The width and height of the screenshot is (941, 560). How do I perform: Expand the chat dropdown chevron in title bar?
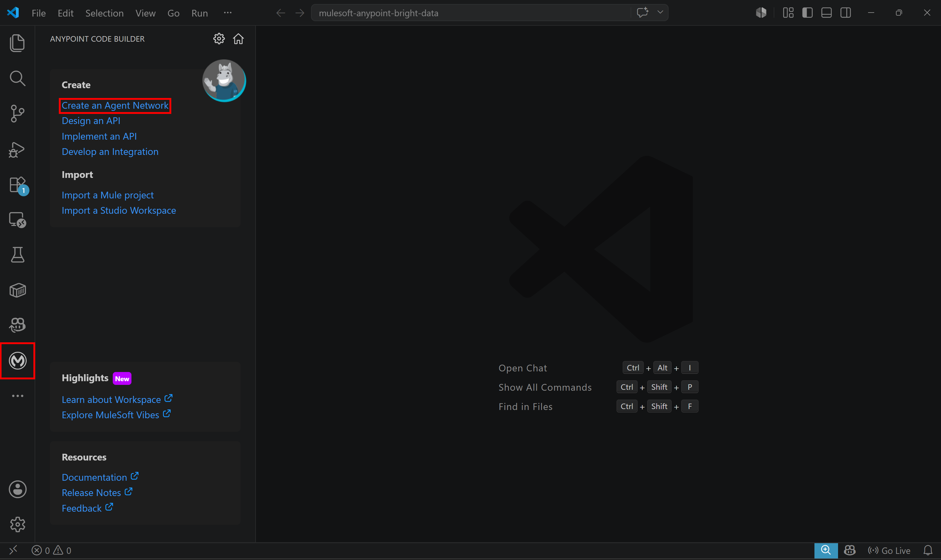[x=660, y=13]
